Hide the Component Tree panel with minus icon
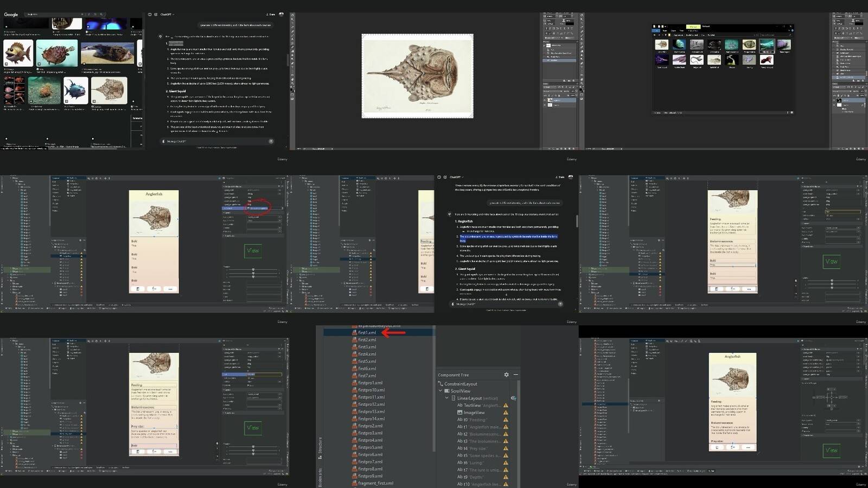The width and height of the screenshot is (868, 488). tap(515, 375)
